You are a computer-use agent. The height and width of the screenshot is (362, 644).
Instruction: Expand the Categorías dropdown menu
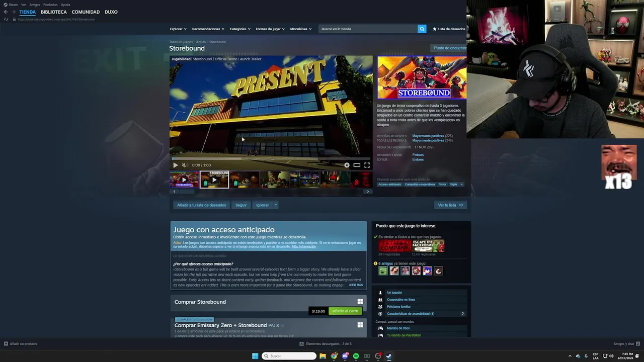(x=239, y=29)
